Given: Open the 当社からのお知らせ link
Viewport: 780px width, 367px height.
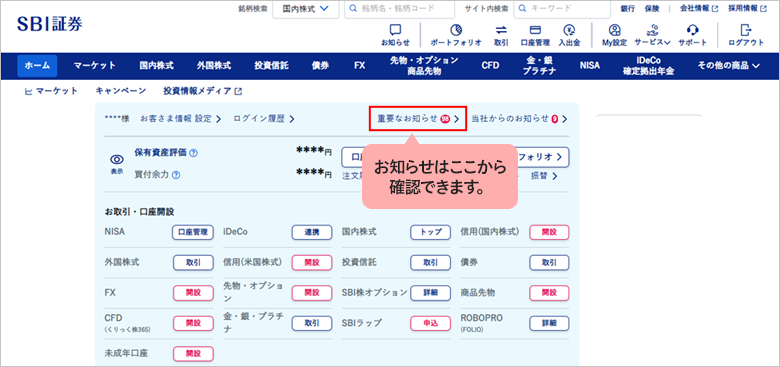Looking at the screenshot, I should click(x=519, y=119).
